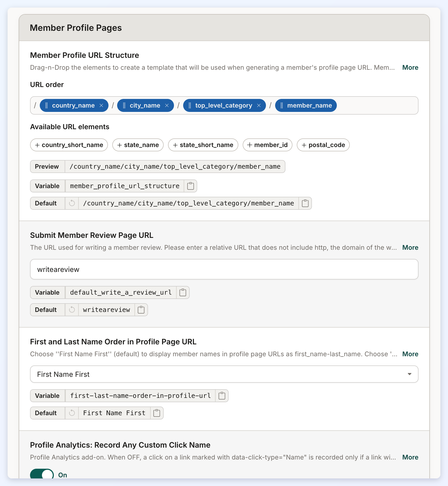Remove country_name from URL order
Screen dimensions: 448x486
101,105
